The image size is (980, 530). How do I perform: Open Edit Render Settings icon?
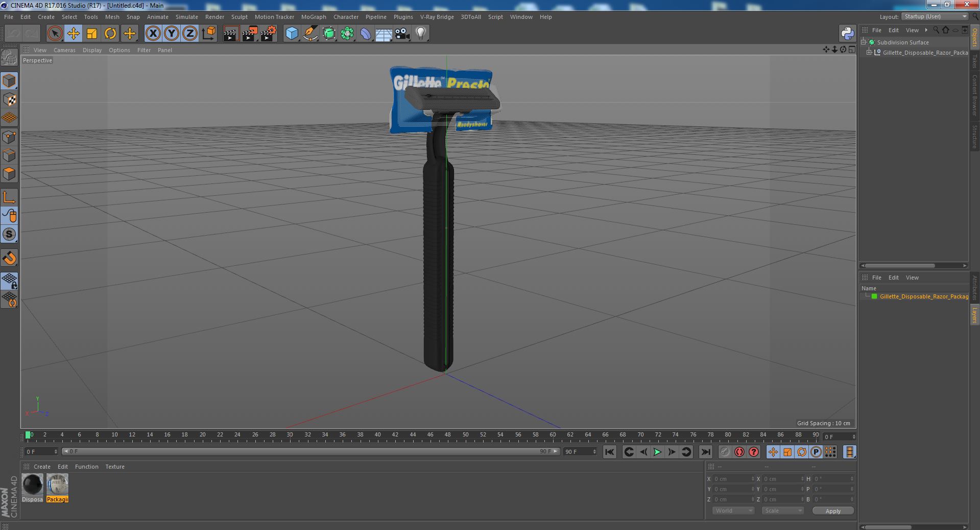click(269, 34)
